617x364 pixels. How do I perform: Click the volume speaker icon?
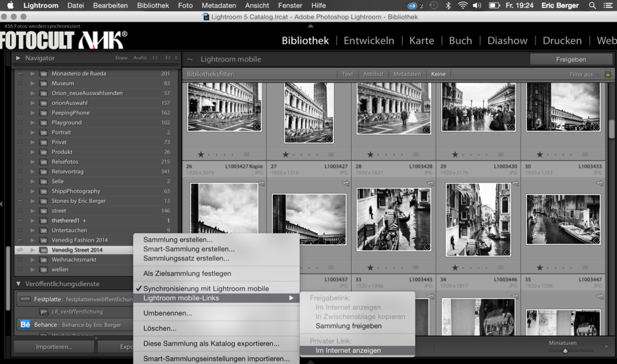tap(477, 6)
